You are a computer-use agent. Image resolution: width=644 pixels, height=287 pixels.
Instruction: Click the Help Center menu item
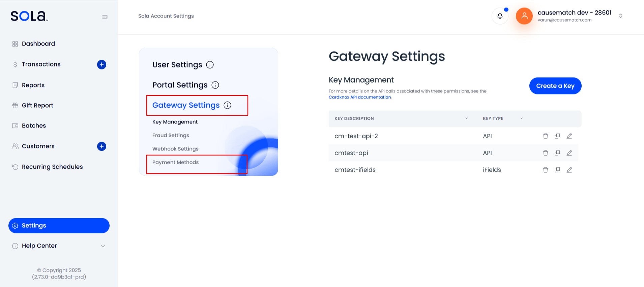(x=39, y=246)
